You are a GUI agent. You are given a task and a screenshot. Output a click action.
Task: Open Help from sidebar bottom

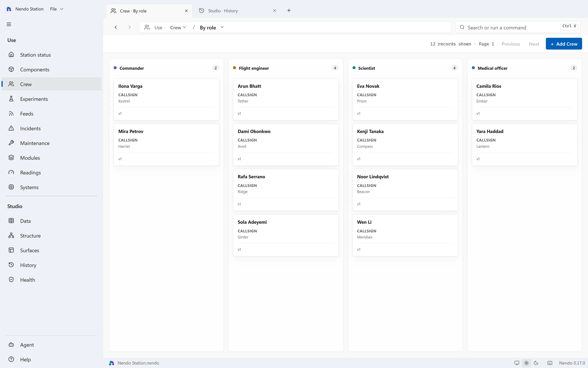tap(51, 359)
